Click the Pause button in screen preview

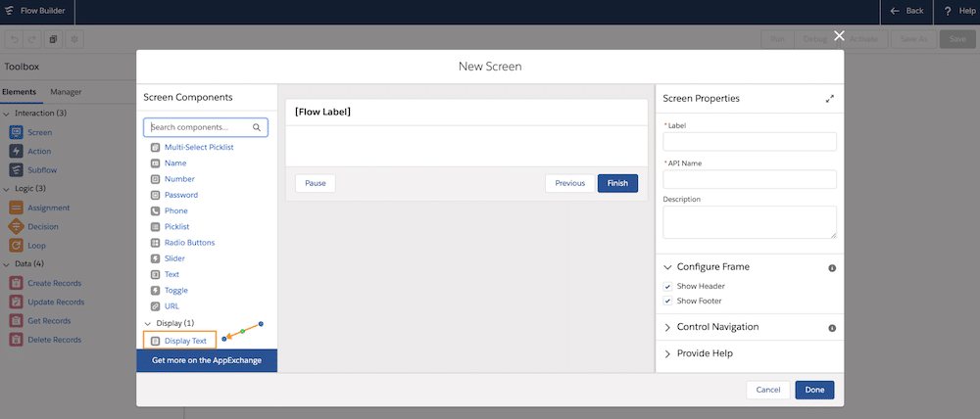pyautogui.click(x=315, y=183)
